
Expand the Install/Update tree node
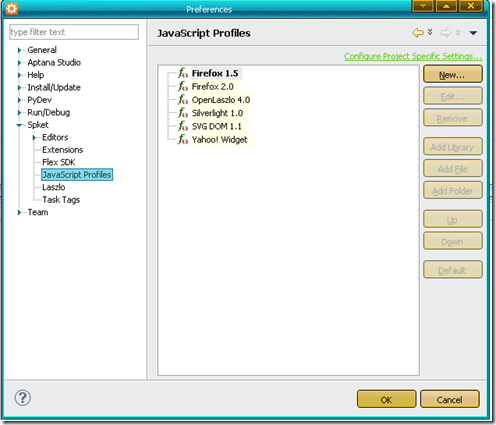(19, 87)
